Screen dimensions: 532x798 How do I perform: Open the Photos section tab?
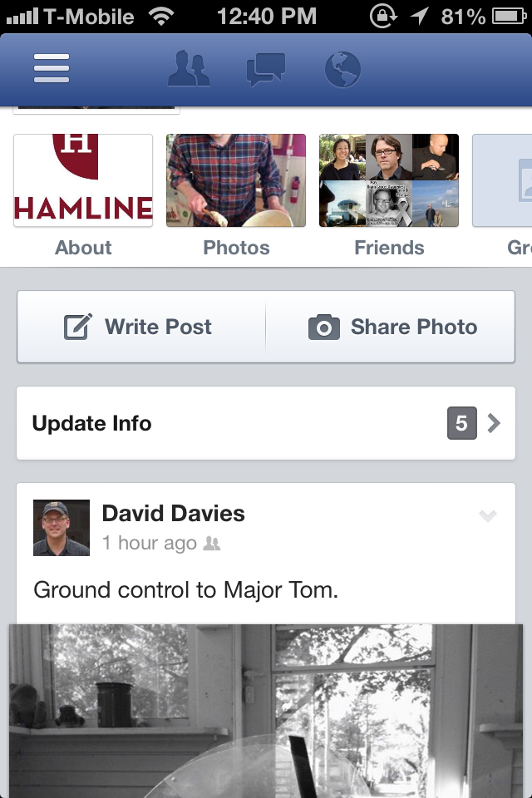[x=236, y=248]
